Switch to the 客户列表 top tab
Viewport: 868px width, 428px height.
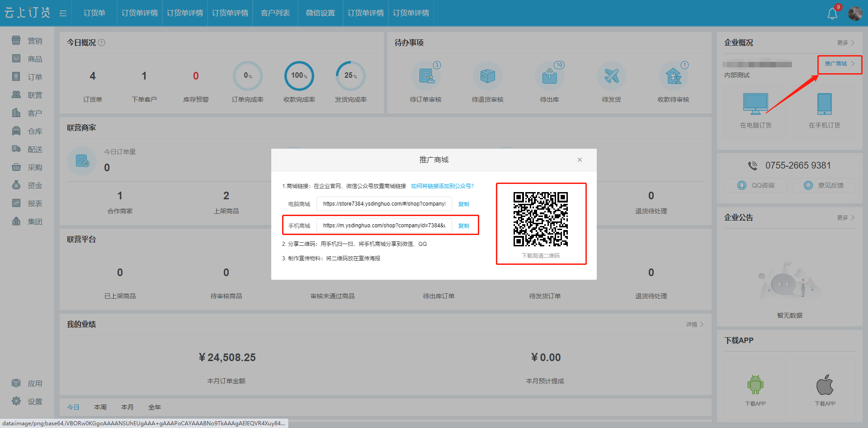coord(275,13)
